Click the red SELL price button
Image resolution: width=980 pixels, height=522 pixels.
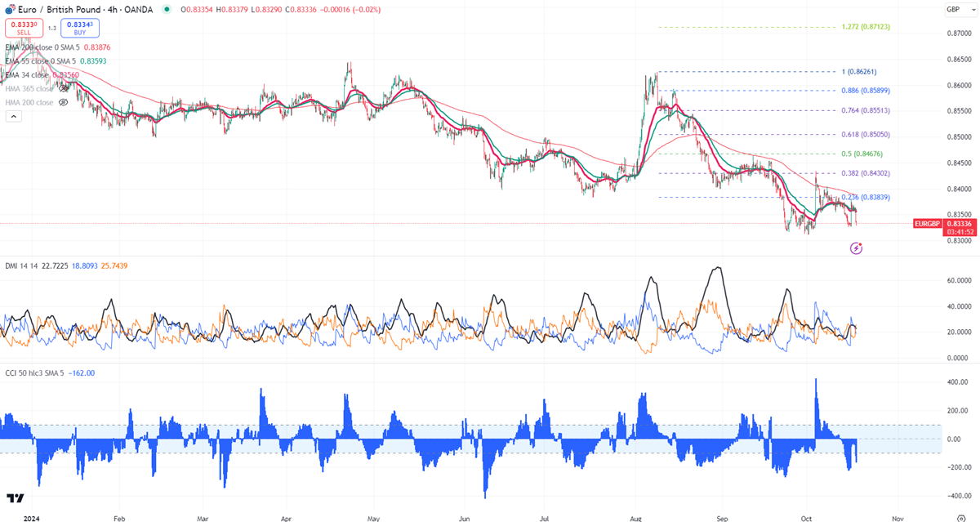tap(24, 28)
